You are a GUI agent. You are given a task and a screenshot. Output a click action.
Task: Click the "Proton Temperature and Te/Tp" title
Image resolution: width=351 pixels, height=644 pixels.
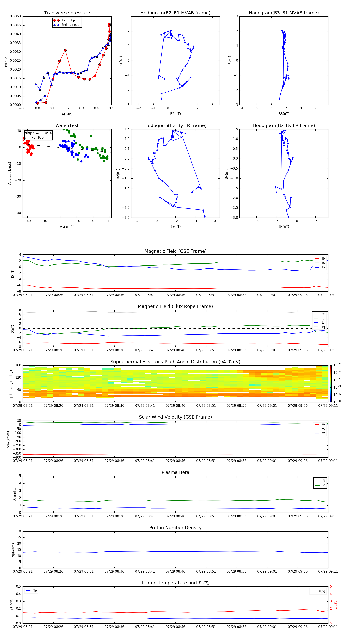pyautogui.click(x=175, y=583)
